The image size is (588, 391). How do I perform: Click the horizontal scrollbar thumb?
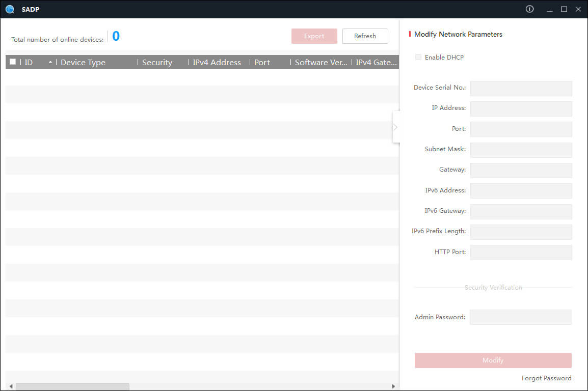point(72,386)
